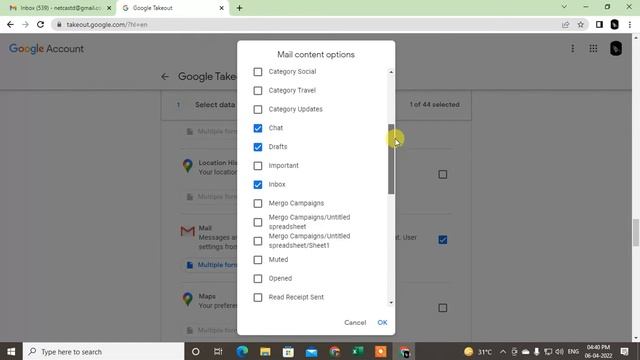Toggle the Mail product checkbox
640x360 pixels.
(442, 240)
